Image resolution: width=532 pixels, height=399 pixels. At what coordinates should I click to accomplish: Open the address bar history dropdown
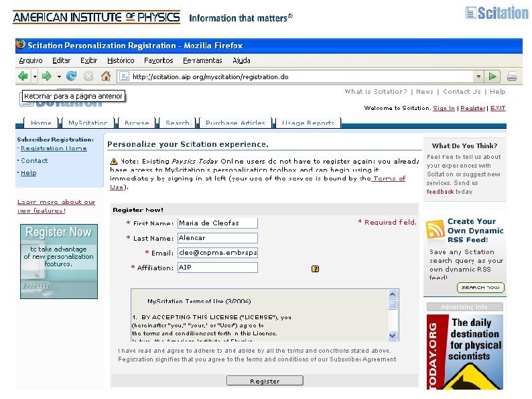[478, 76]
